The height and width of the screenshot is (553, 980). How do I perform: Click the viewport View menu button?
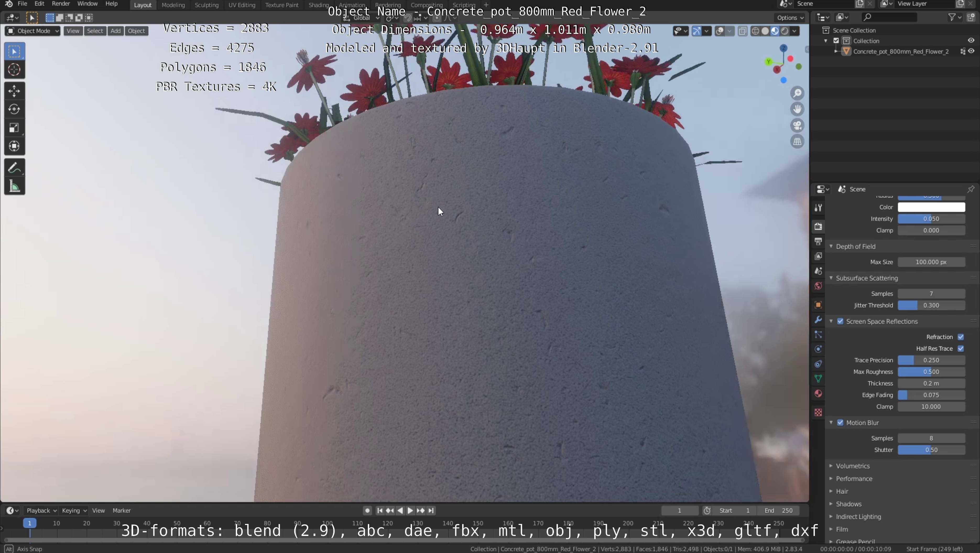tap(73, 31)
